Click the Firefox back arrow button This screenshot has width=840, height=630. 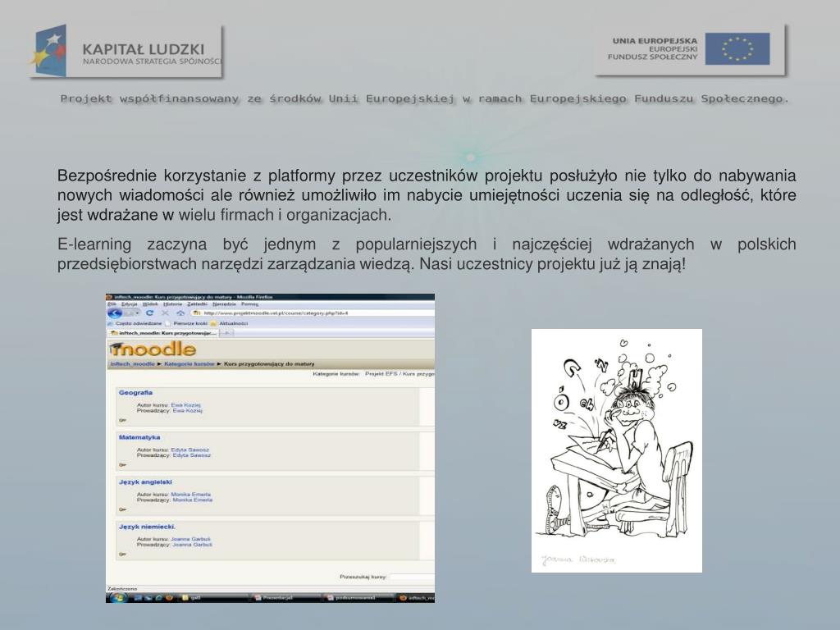coord(115,313)
